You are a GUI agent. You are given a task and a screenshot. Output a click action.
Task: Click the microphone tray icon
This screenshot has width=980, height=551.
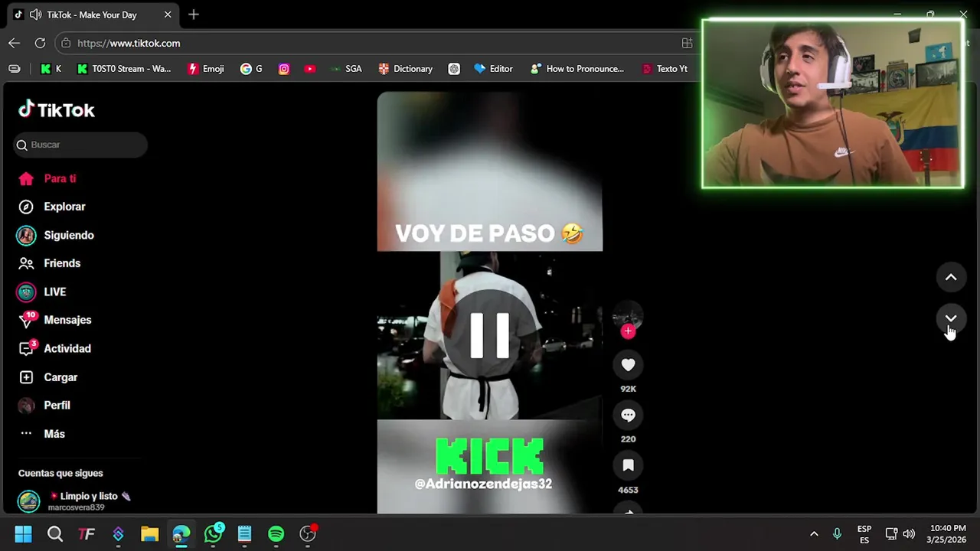(x=837, y=534)
